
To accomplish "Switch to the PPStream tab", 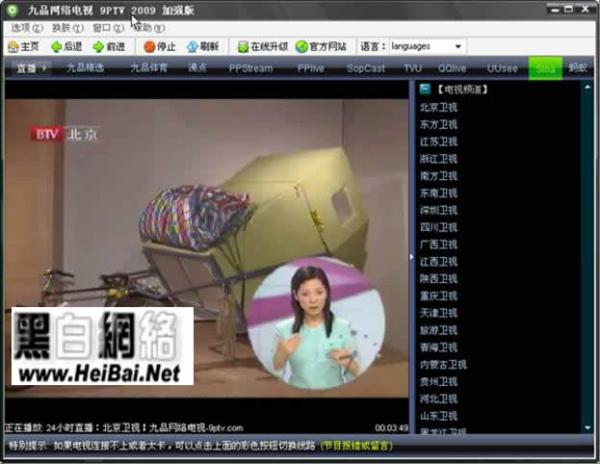I will point(251,68).
